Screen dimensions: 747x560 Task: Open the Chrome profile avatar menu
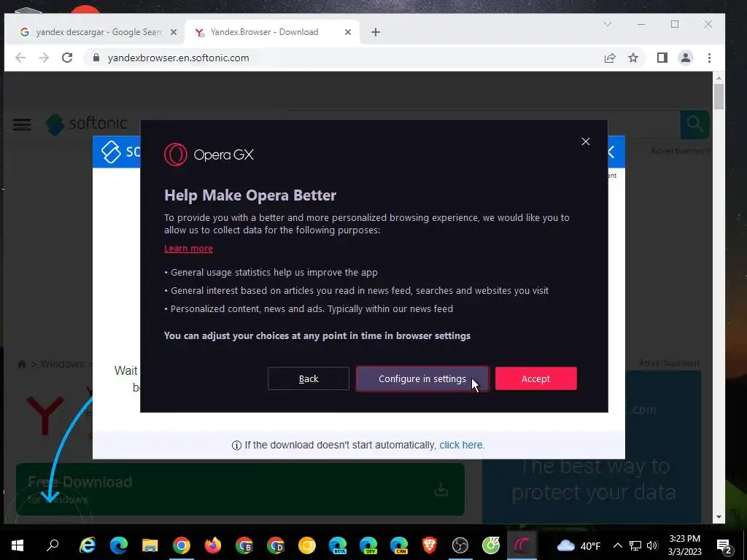[x=686, y=58]
